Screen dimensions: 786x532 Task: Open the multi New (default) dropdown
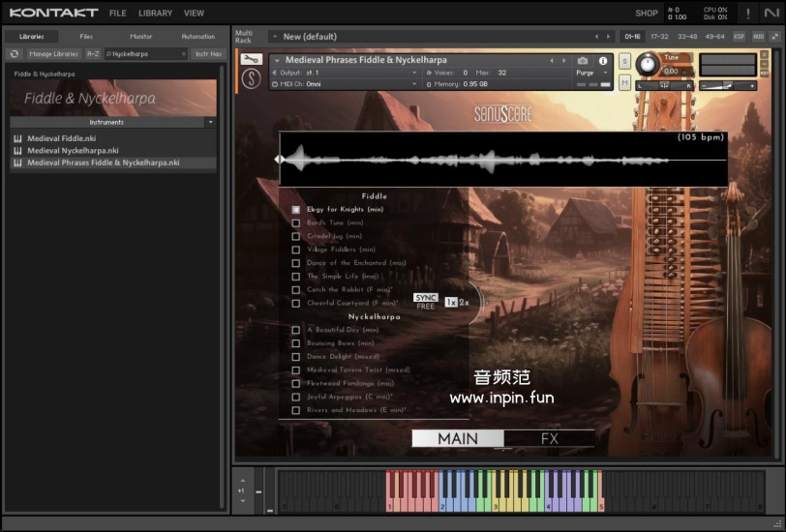pos(275,37)
